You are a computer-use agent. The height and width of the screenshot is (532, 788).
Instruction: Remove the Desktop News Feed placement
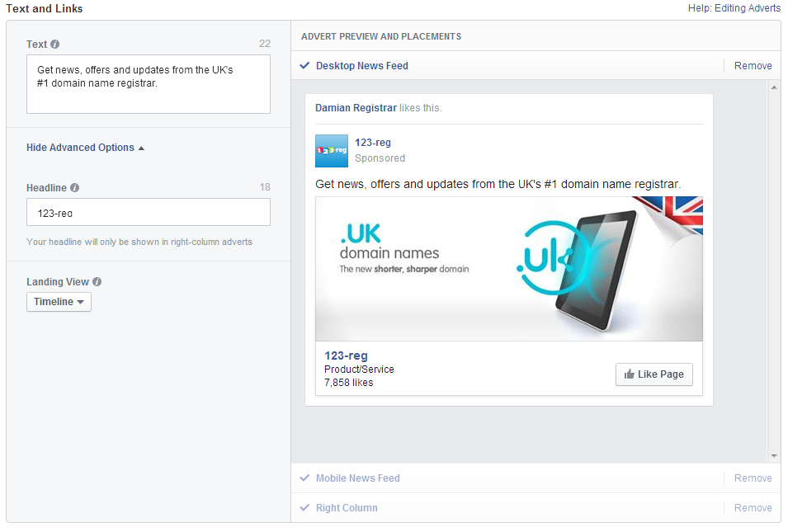pyautogui.click(x=753, y=66)
